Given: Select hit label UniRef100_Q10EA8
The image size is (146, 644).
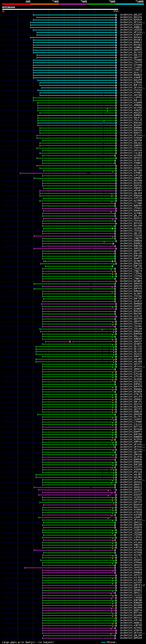Looking at the screenshot, I should [x=131, y=379].
